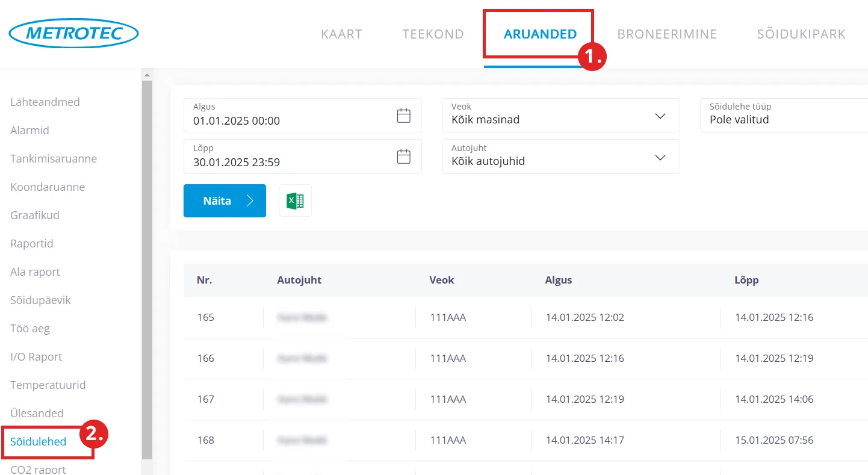Click the Excel export icon
The height and width of the screenshot is (475, 868).
click(x=295, y=200)
